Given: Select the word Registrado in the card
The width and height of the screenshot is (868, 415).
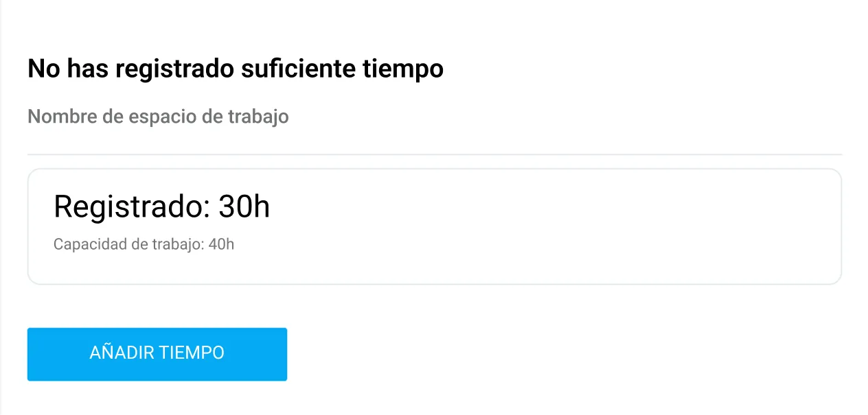Looking at the screenshot, I should click(x=127, y=206).
